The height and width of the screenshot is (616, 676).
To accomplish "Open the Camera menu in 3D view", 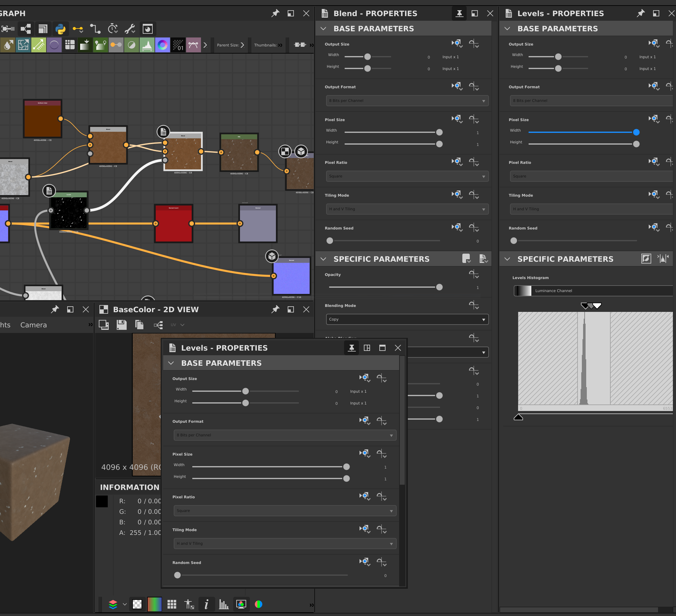I will (x=33, y=325).
